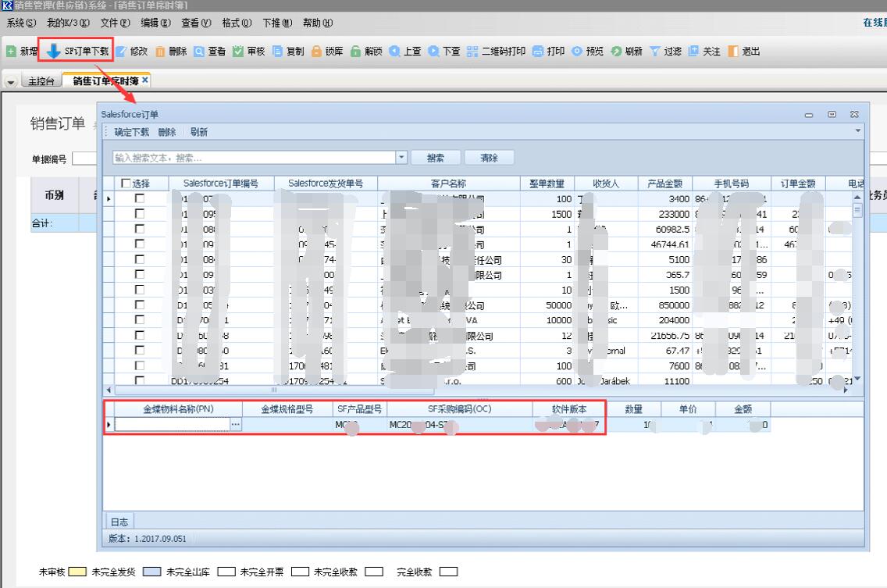Open the tab list dropdown arrow beside 主控台

11,82
